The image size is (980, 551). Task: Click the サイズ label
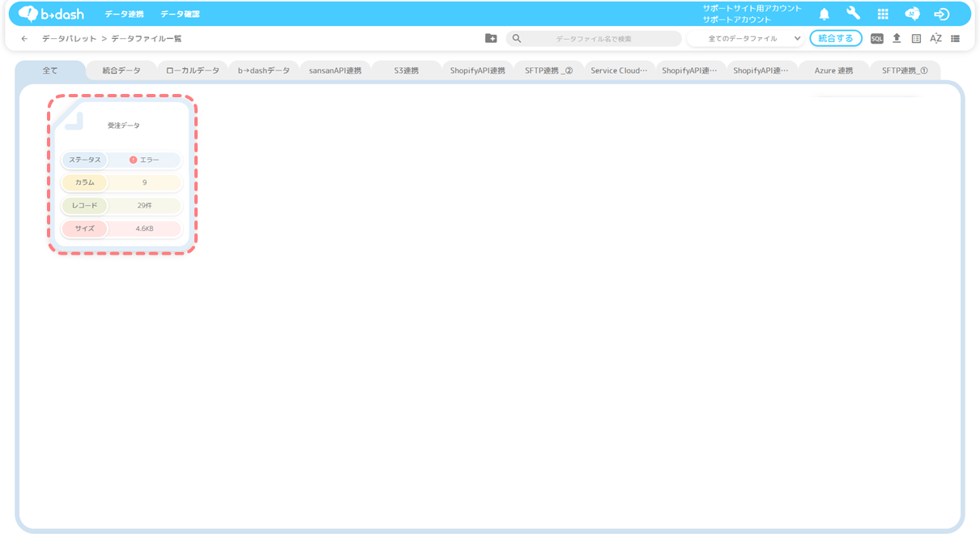85,229
